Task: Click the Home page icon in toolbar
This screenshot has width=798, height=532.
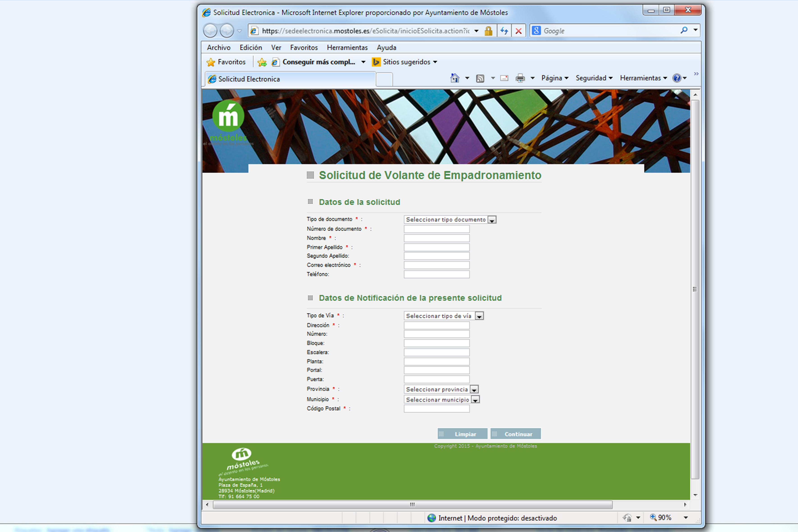Action: [455, 78]
